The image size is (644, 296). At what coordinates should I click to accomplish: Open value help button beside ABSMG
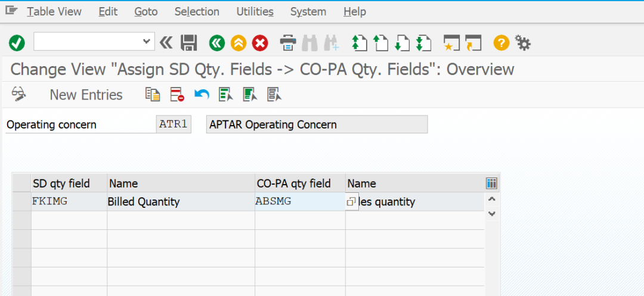point(352,202)
